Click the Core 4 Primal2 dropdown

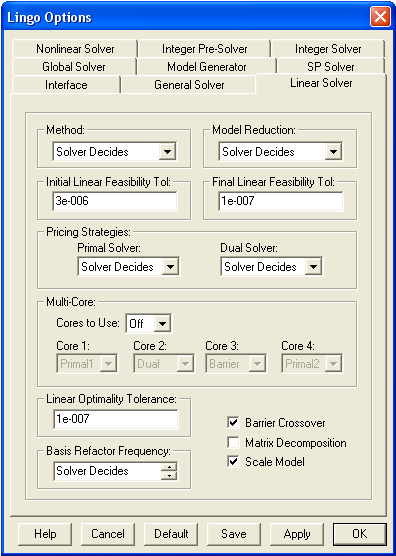pyautogui.click(x=312, y=363)
